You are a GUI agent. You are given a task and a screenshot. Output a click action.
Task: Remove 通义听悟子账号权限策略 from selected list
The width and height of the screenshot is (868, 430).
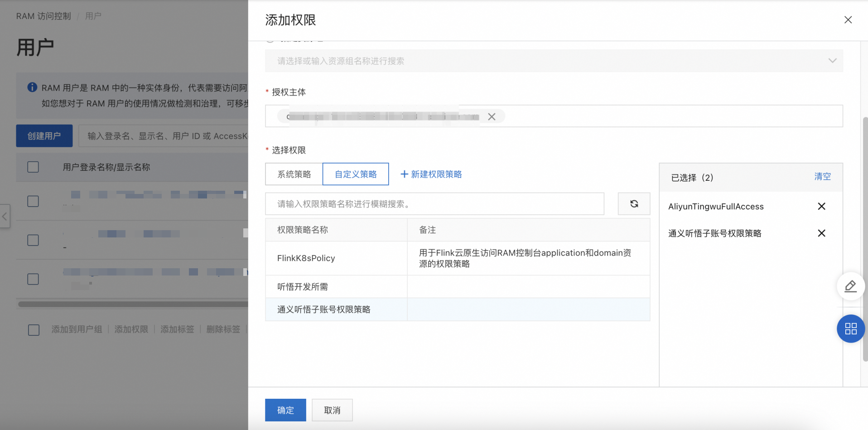pyautogui.click(x=821, y=233)
